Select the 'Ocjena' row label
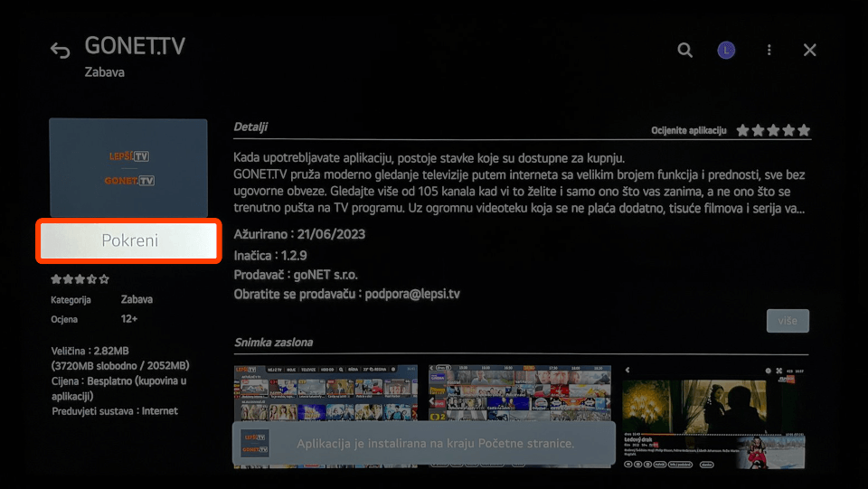 coord(64,319)
